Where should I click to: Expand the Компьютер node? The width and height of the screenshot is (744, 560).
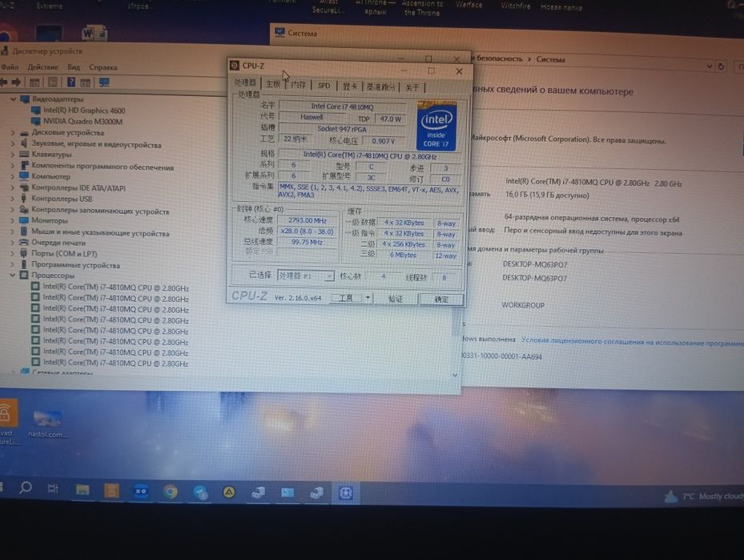[x=13, y=176]
